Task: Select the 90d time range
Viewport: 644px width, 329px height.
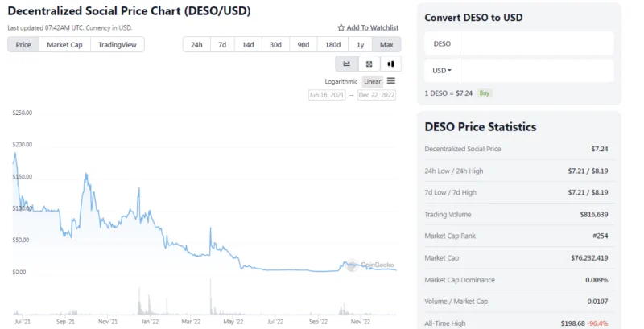Action: point(303,45)
